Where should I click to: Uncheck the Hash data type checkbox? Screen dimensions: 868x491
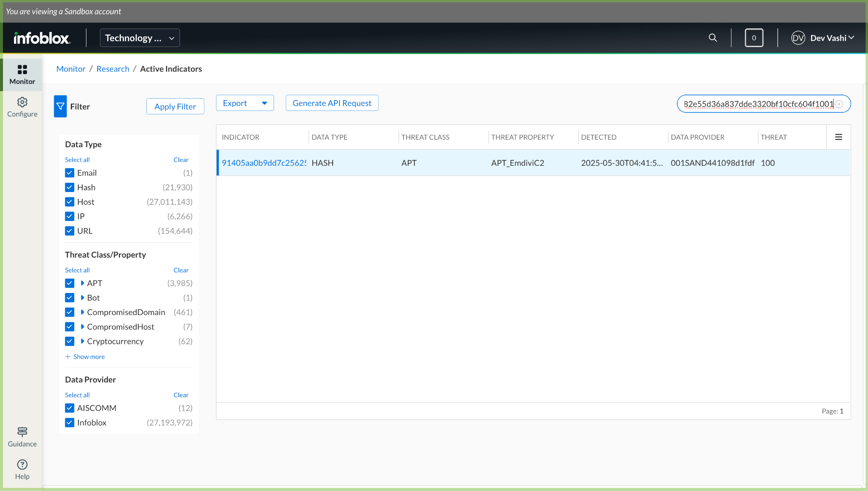[70, 187]
